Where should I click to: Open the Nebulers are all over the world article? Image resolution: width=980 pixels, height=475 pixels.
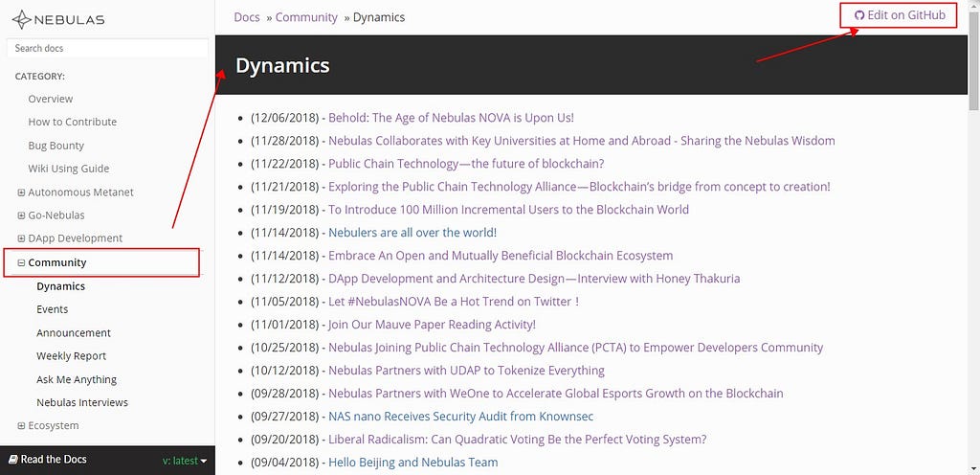[x=412, y=233]
